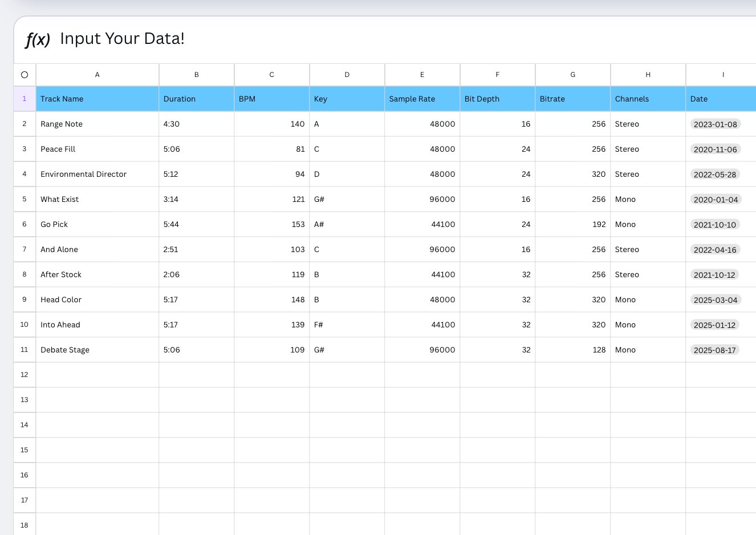Click the 2025-01-12 date chip
This screenshot has height=535, width=756.
(x=715, y=325)
